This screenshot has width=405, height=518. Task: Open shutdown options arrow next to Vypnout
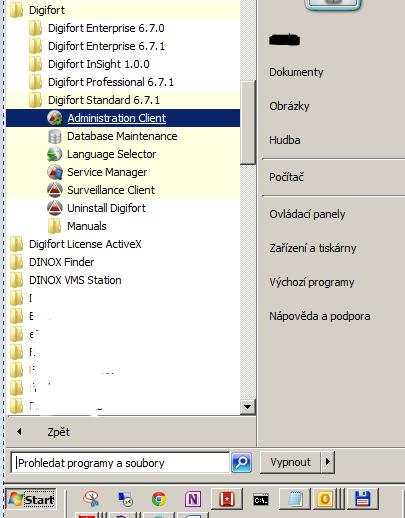[x=328, y=462]
